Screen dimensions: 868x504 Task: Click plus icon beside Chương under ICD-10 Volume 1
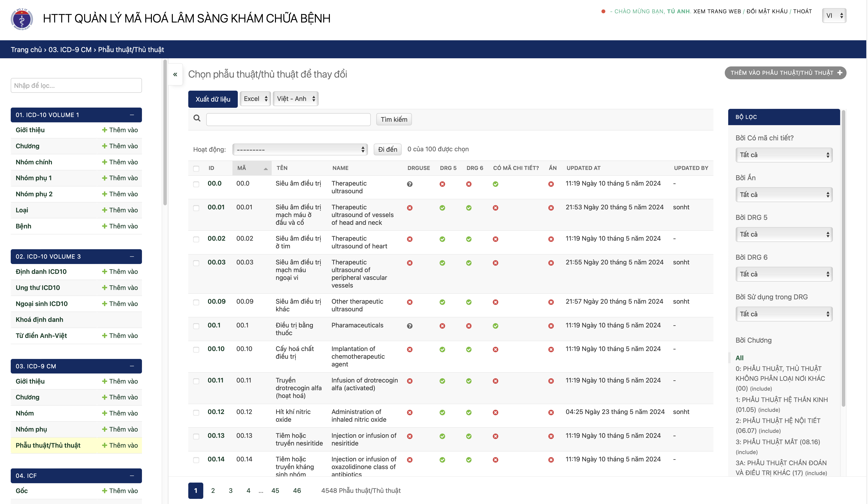[104, 146]
